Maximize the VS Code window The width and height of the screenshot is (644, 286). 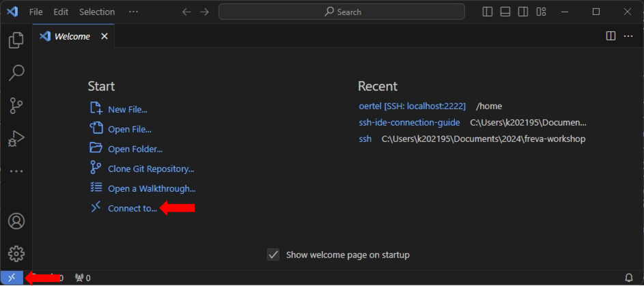(596, 12)
